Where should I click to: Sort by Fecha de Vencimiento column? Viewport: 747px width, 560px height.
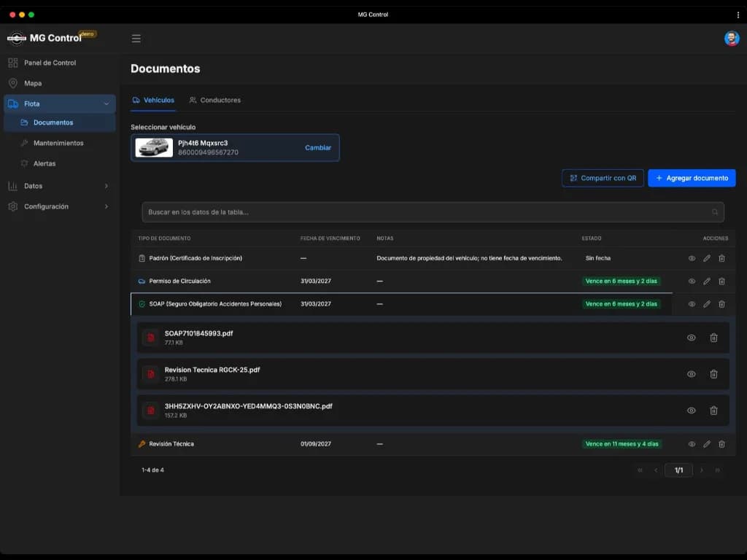(330, 238)
